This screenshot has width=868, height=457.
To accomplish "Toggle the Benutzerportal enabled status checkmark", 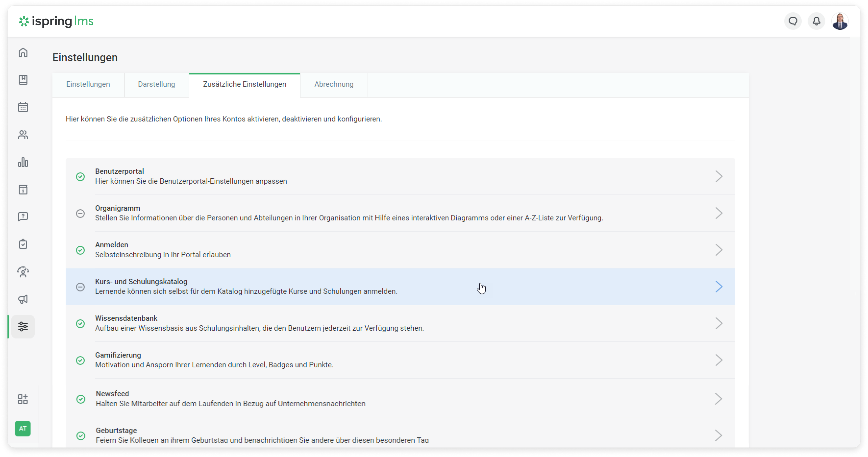I will (x=80, y=177).
